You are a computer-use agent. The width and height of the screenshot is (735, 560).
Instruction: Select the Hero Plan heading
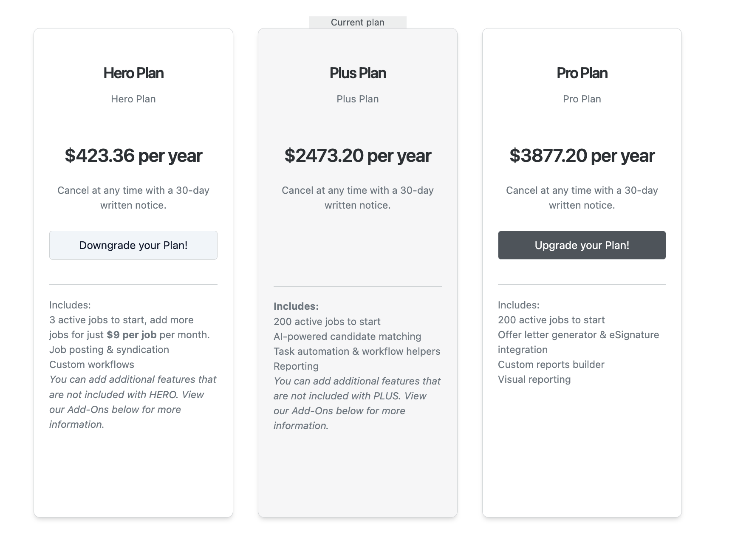[x=133, y=73]
